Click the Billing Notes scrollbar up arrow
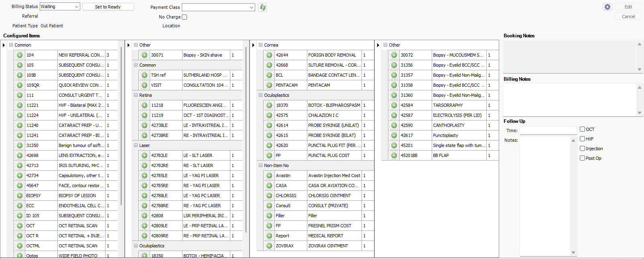 tap(640, 87)
